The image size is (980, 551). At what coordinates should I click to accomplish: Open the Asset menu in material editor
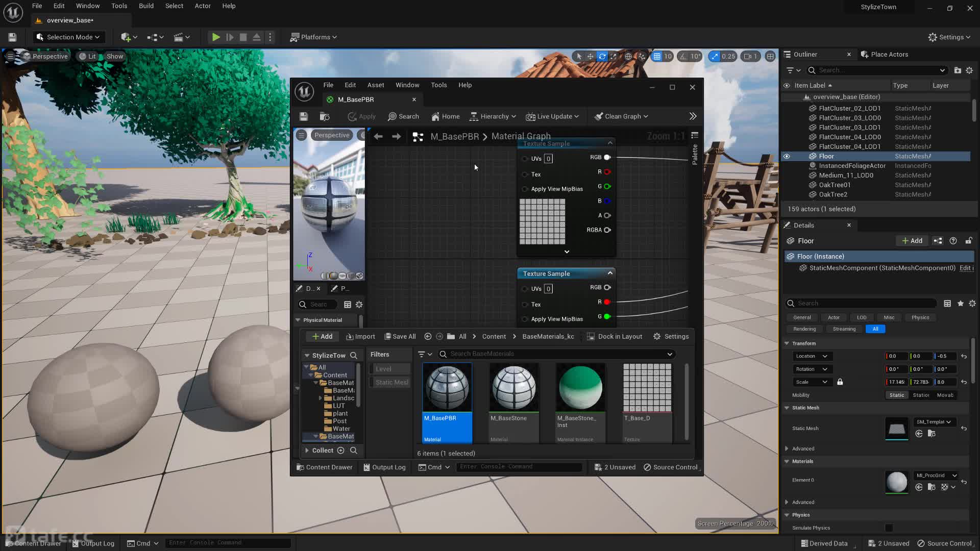(376, 85)
